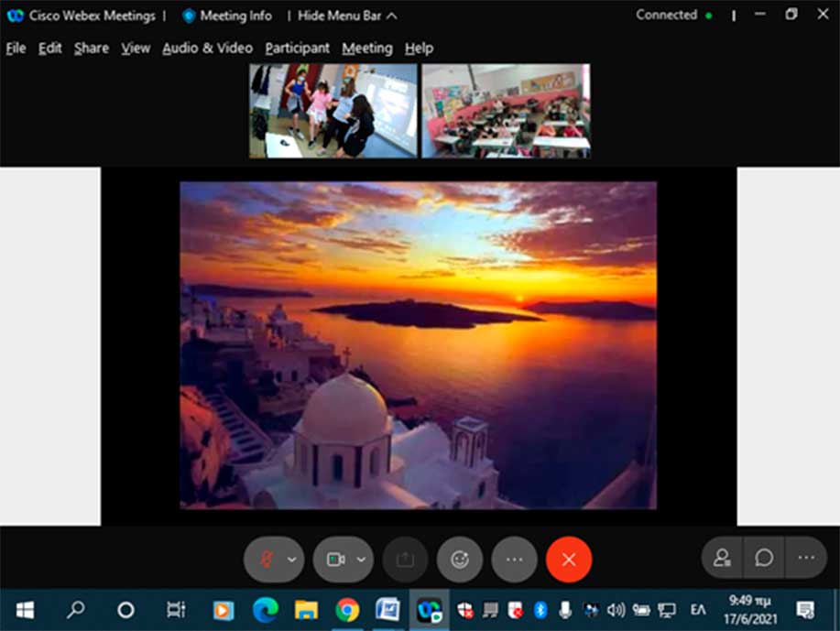Select video thumbnail of classroom desks
Image resolution: width=840 pixels, height=631 pixels.
click(x=507, y=111)
